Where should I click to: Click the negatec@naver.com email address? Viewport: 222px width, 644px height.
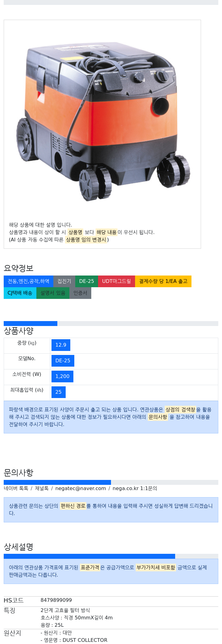point(80,488)
